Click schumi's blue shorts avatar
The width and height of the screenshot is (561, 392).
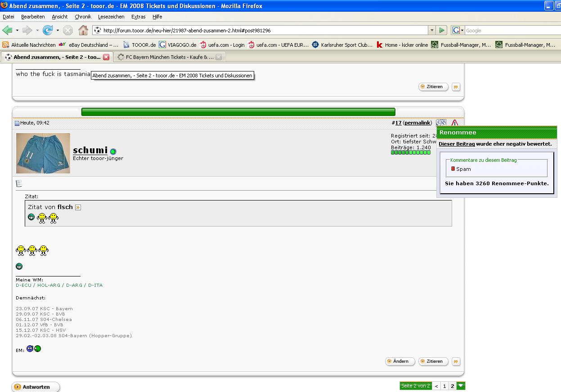tap(43, 153)
